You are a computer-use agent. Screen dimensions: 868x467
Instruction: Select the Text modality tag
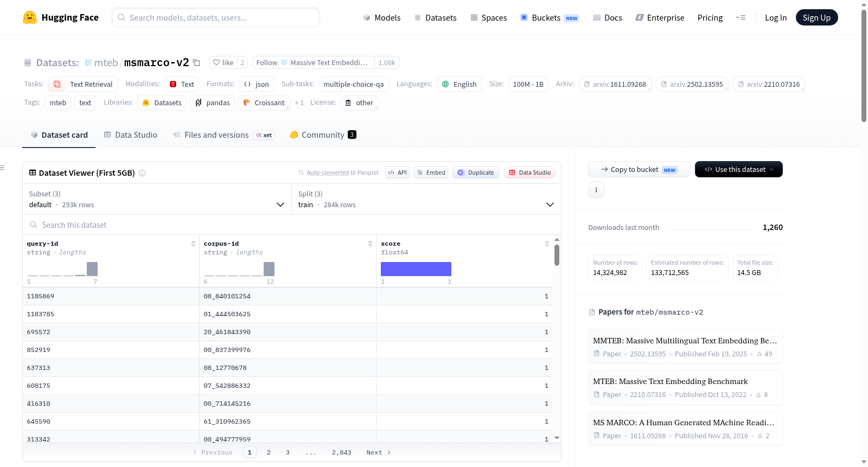click(182, 84)
